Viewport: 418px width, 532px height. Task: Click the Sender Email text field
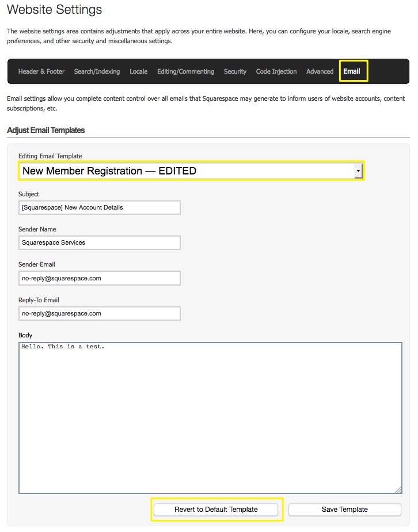pos(100,278)
